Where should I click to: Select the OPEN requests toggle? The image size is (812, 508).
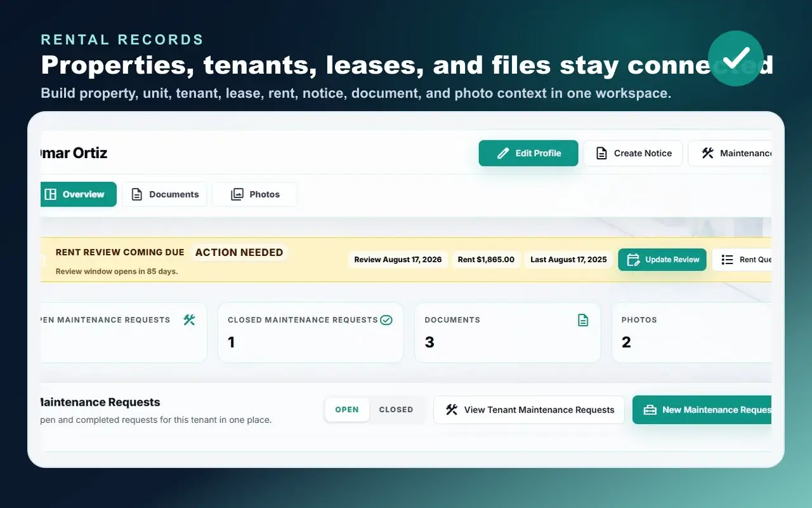(x=347, y=410)
